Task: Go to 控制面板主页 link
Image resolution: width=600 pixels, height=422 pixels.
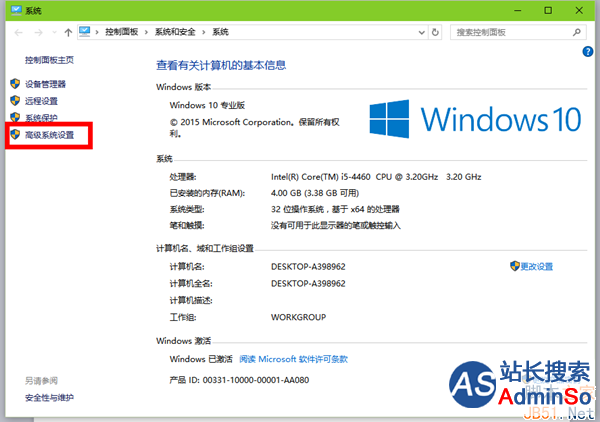Action: coord(52,60)
